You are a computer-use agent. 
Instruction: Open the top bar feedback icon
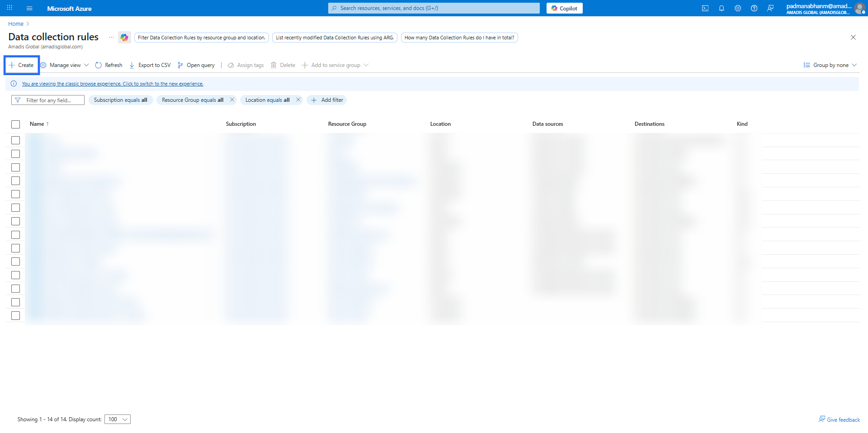coord(770,8)
